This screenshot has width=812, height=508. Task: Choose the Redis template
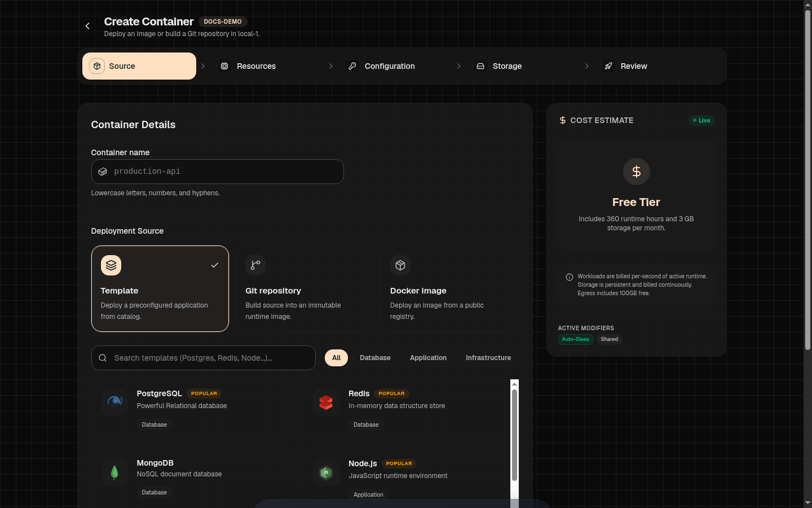tap(405, 409)
